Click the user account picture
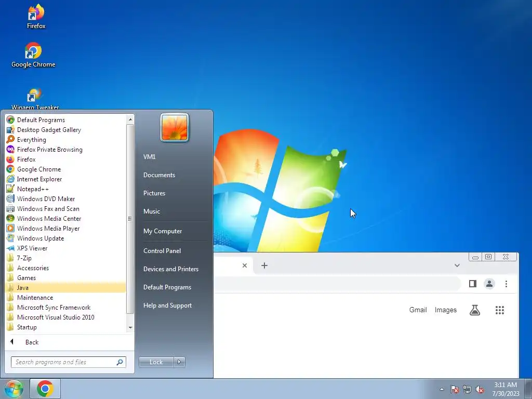532x399 pixels. pos(175,128)
